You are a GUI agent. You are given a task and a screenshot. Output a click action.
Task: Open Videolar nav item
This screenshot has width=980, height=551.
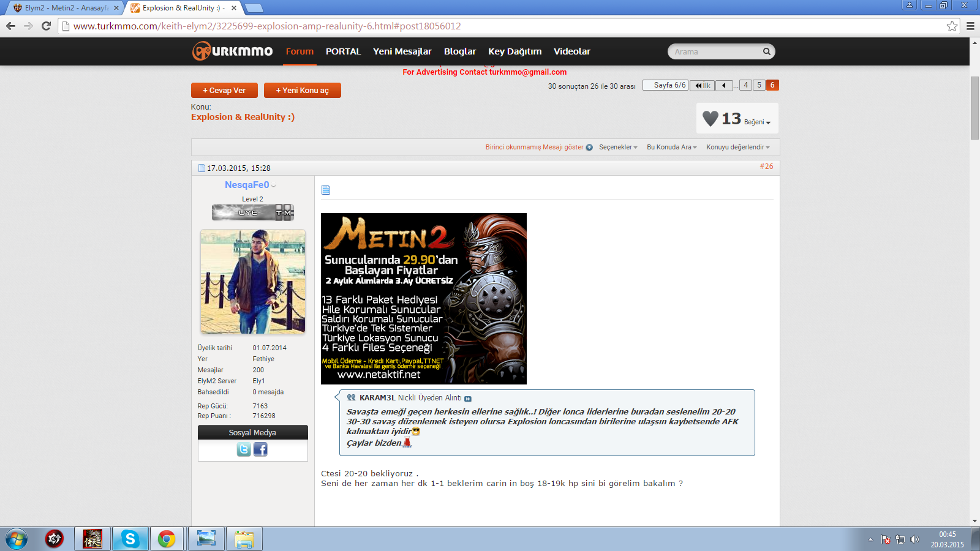pyautogui.click(x=572, y=51)
